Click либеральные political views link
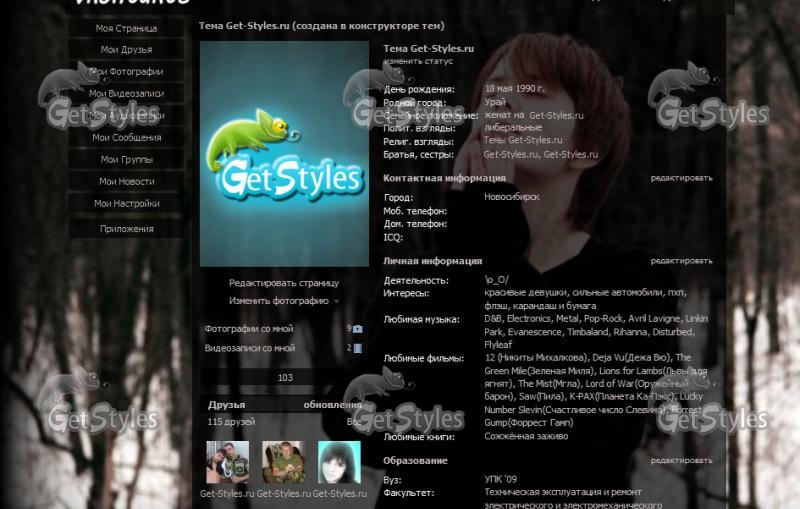Viewport: 800px width, 509px height. (513, 128)
